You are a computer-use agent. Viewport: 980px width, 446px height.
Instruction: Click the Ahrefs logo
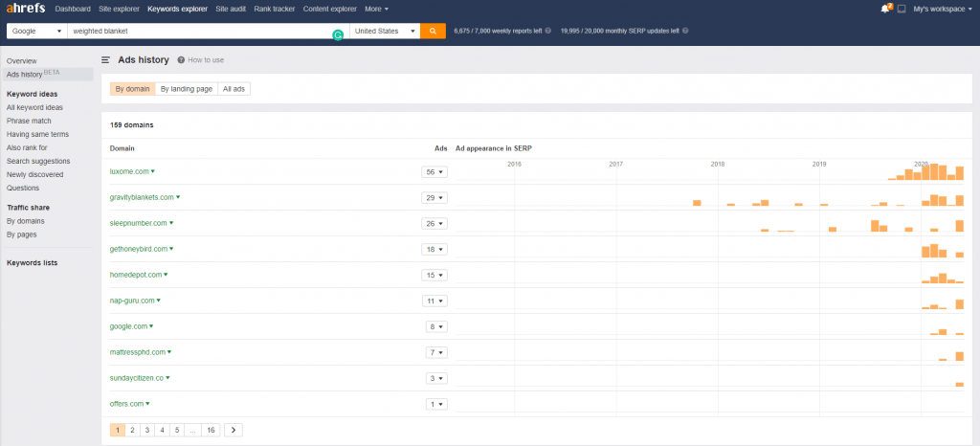pyautogui.click(x=26, y=9)
